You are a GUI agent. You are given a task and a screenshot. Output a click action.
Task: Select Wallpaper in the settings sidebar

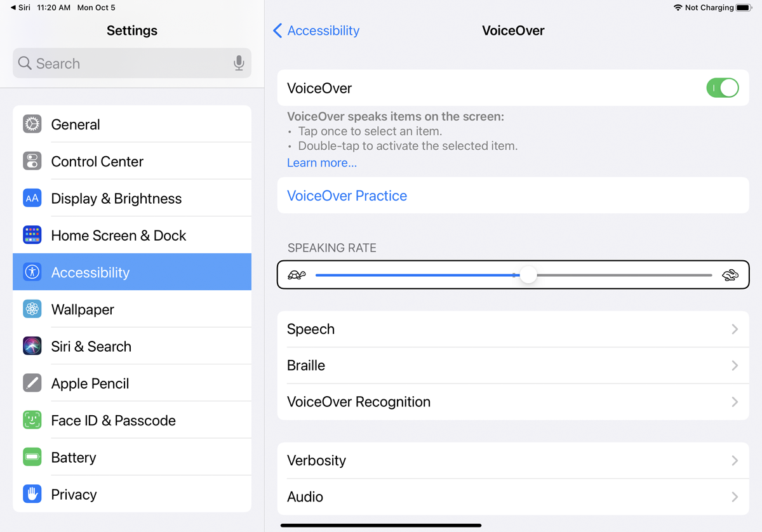132,309
